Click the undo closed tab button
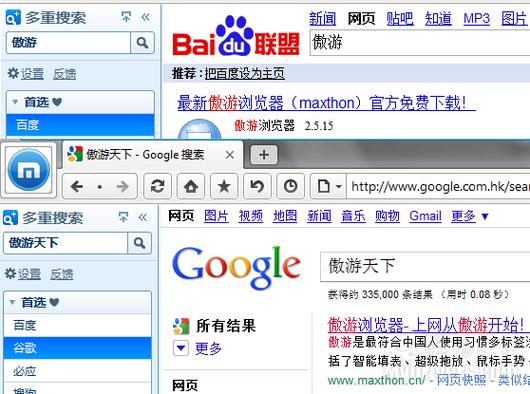 click(257, 186)
